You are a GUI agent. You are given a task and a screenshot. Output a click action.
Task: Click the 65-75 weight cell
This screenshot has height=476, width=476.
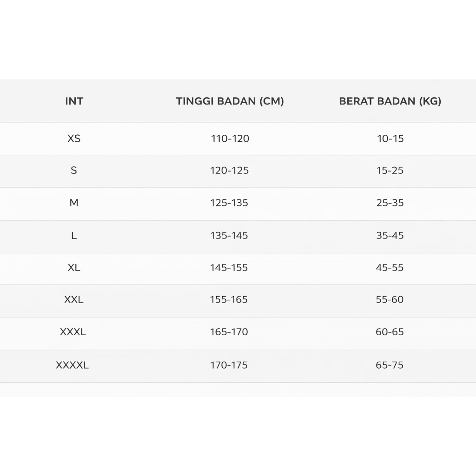[x=390, y=365]
